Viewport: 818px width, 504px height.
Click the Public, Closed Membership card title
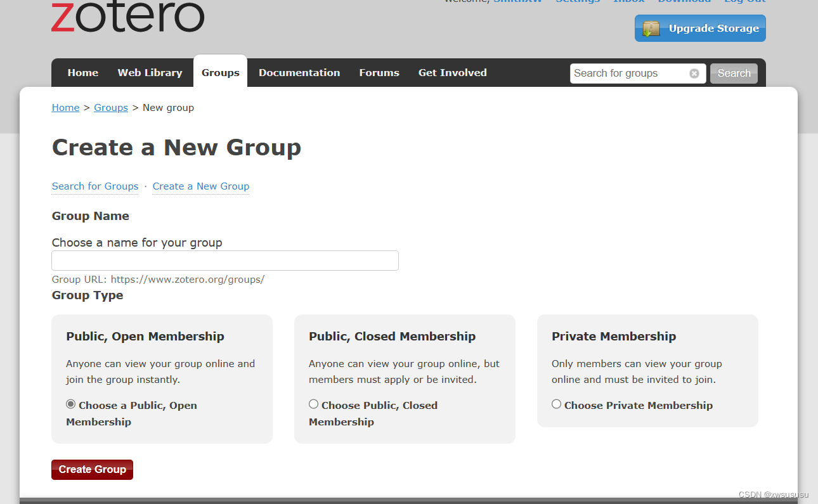[x=393, y=337]
